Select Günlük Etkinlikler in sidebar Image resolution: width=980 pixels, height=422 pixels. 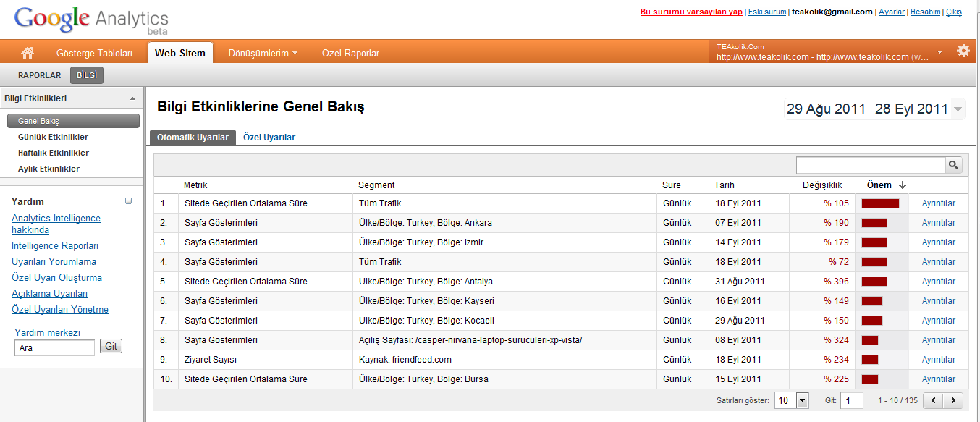(54, 137)
